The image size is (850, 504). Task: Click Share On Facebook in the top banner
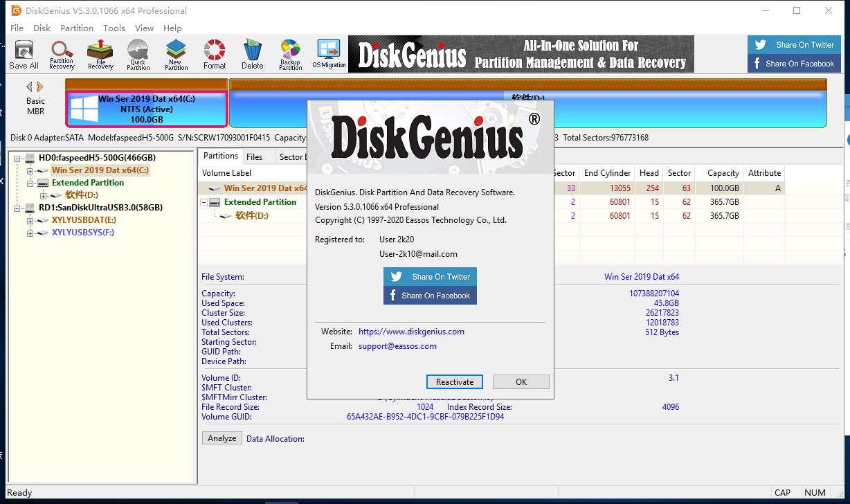point(794,64)
